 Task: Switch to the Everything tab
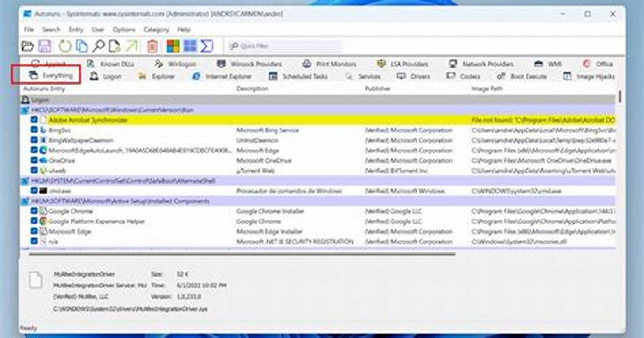(51, 75)
